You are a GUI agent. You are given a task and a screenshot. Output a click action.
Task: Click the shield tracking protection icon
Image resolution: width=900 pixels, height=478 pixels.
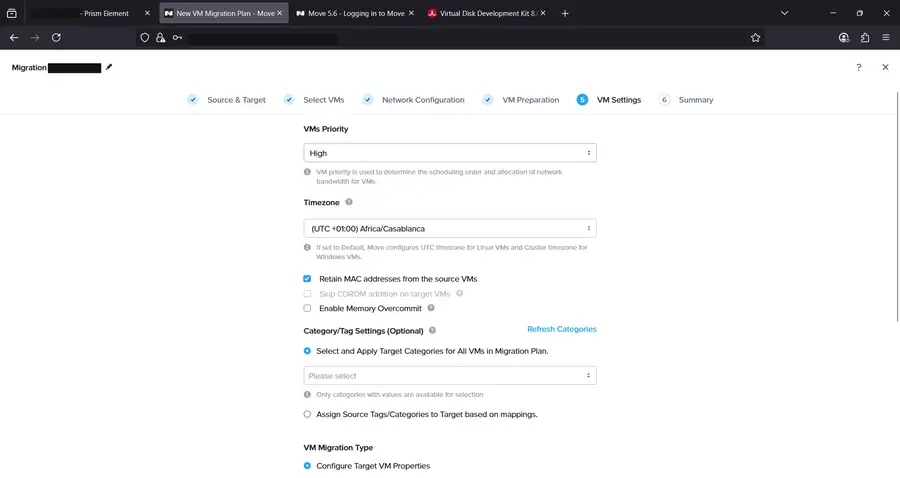pos(145,37)
